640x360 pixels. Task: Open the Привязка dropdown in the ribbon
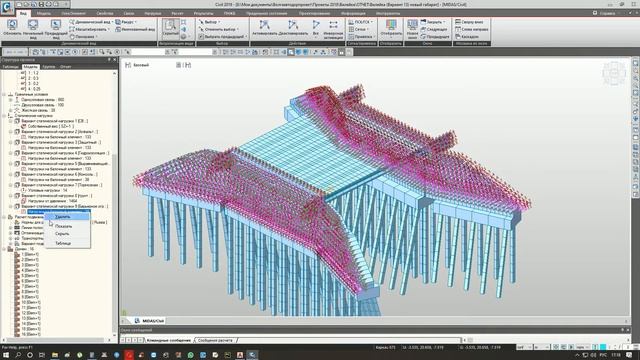pyautogui.click(x=361, y=37)
